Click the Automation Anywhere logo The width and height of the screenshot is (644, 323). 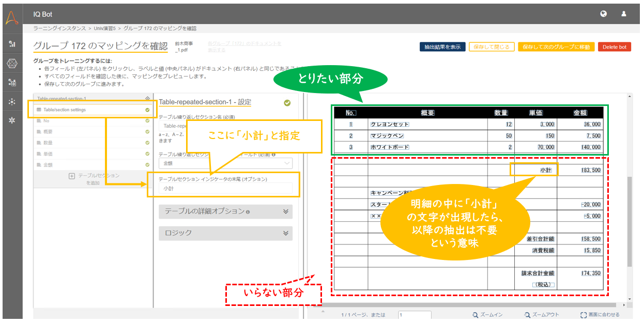[11, 18]
